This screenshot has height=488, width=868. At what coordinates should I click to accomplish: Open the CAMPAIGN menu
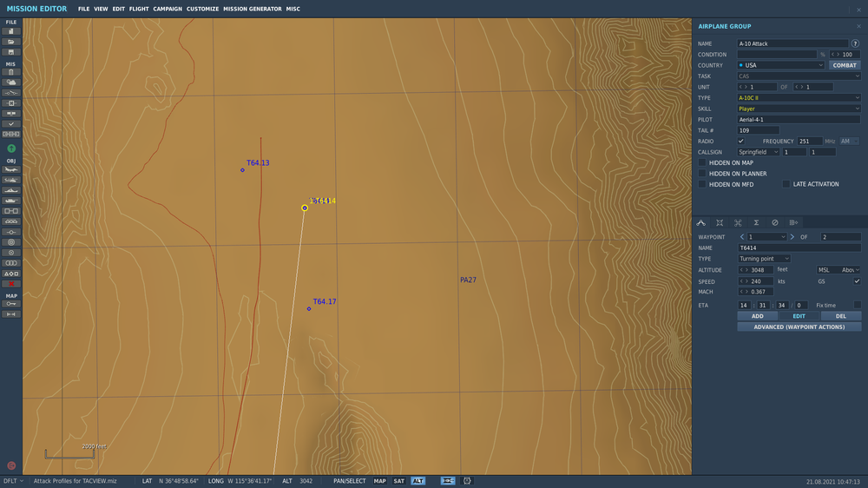[x=168, y=9]
